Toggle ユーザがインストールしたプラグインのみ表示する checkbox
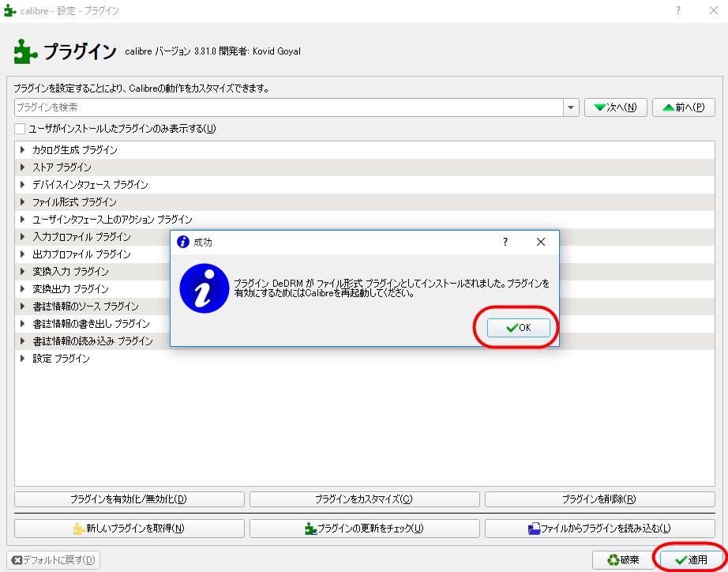This screenshot has width=728, height=572. [x=20, y=129]
